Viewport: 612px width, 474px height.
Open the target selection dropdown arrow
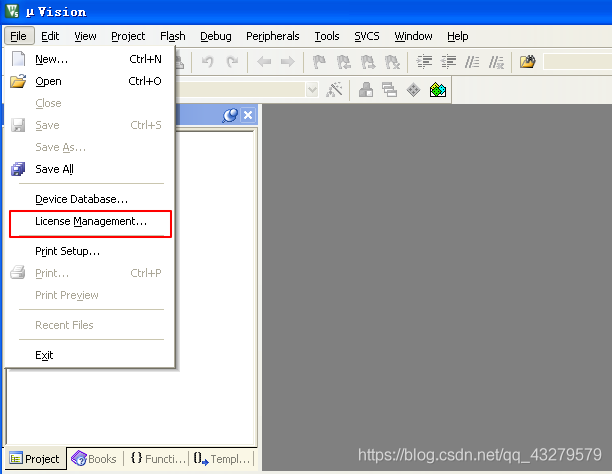pos(312,90)
